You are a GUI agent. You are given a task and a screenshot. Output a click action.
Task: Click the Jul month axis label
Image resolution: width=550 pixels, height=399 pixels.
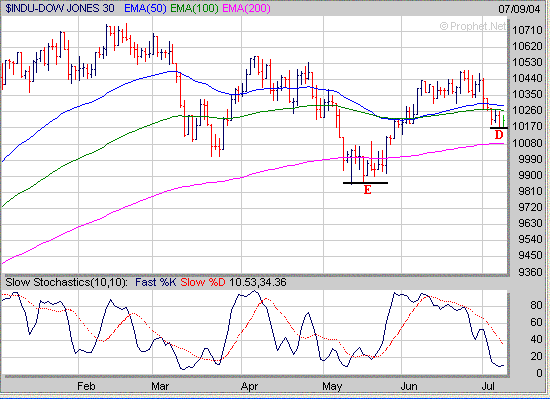(488, 386)
